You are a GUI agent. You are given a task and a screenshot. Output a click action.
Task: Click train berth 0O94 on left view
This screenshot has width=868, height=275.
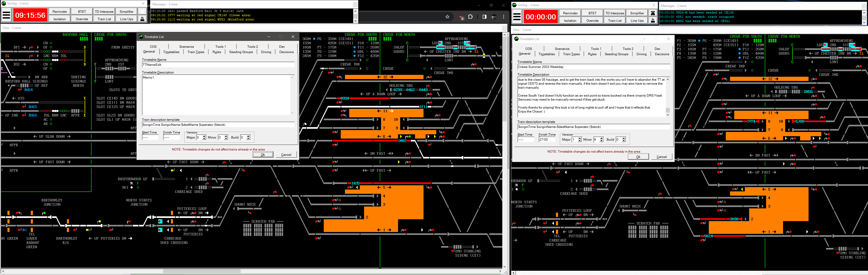coord(345,98)
